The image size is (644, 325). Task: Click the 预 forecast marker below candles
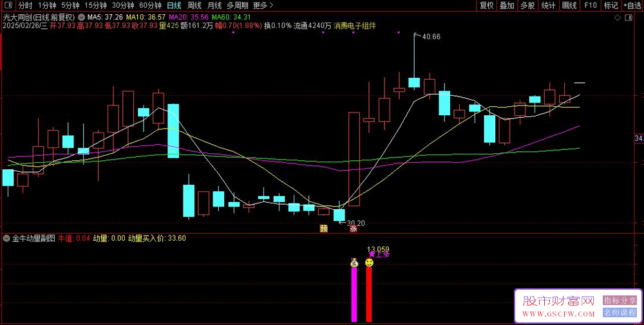pyautogui.click(x=324, y=228)
